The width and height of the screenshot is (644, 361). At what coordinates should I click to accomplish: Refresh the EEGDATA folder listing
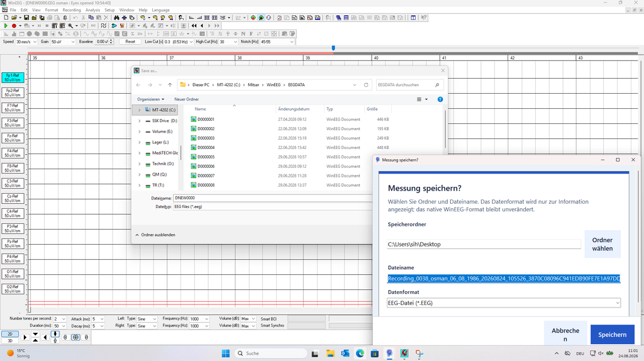click(x=366, y=85)
